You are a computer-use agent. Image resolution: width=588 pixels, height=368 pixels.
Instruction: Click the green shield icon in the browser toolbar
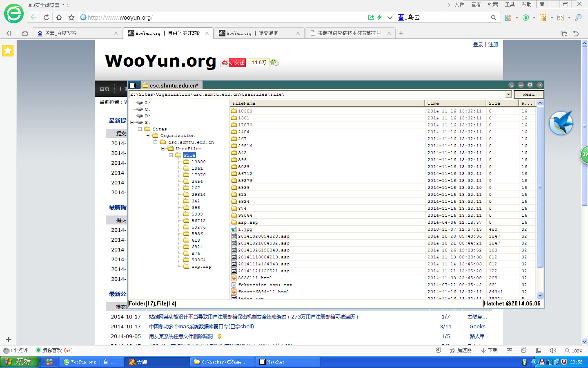526,18
